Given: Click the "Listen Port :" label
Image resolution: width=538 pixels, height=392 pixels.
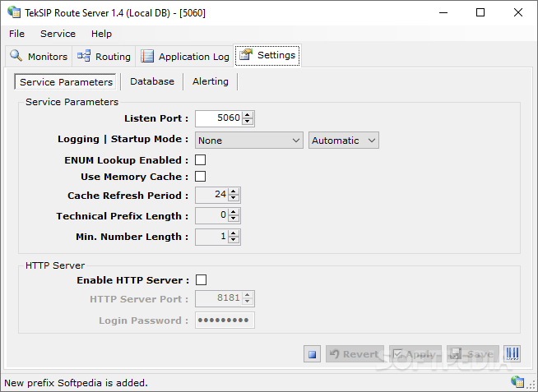Looking at the screenshot, I should (x=156, y=118).
